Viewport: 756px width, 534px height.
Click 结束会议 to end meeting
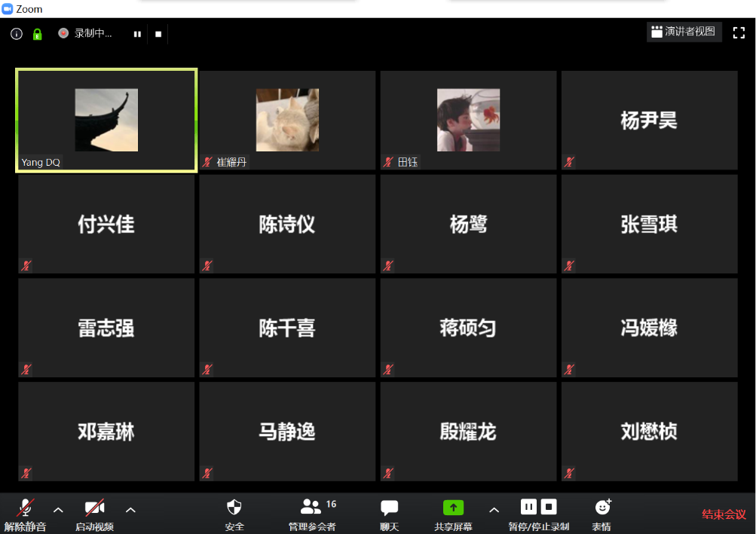724,514
